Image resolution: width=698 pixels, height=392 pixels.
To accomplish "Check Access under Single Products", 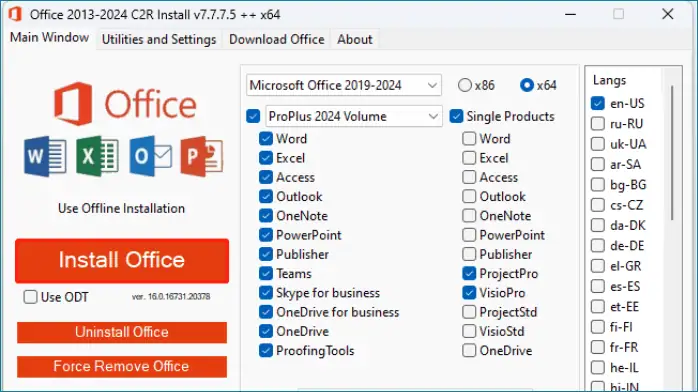I will click(x=469, y=177).
